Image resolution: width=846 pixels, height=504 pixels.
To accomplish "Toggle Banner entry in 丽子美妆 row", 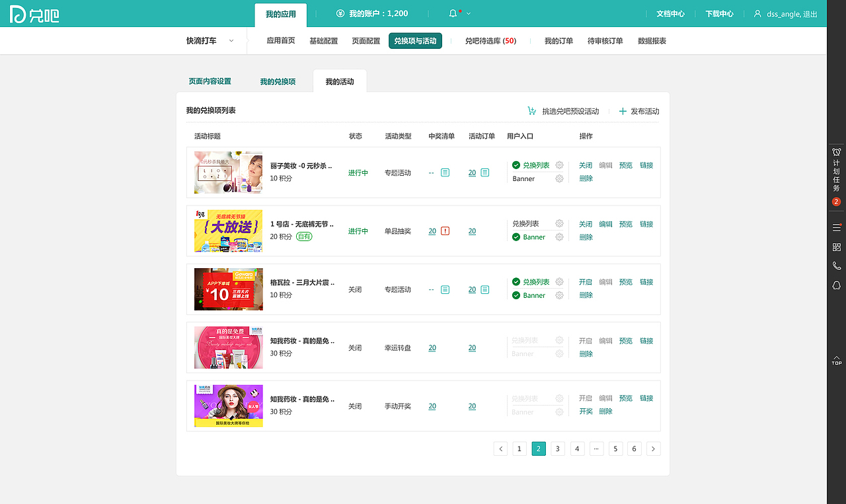I will click(523, 178).
